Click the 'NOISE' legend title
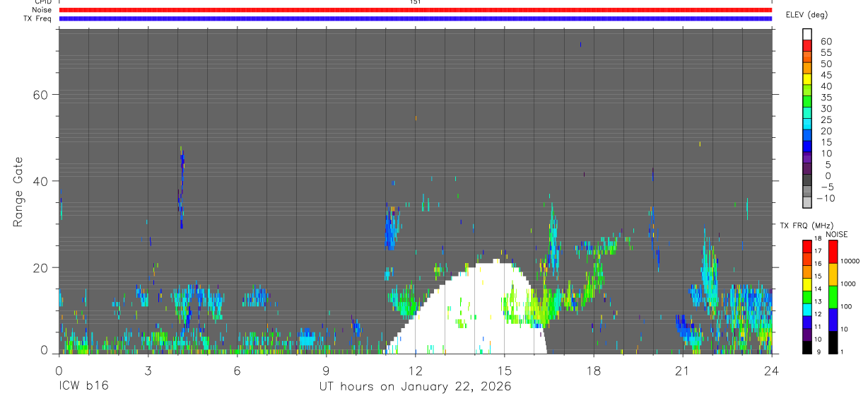 pos(837,235)
